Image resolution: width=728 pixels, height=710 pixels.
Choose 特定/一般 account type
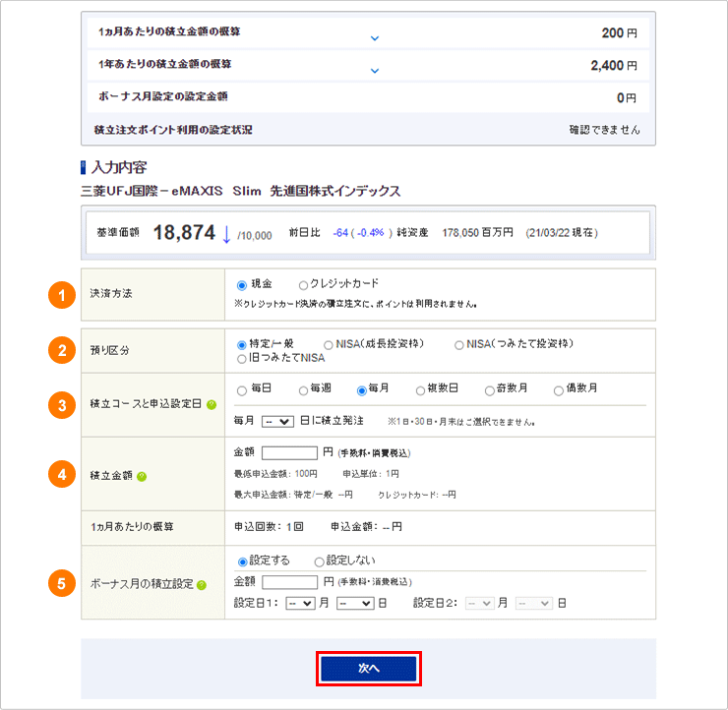[241, 345]
